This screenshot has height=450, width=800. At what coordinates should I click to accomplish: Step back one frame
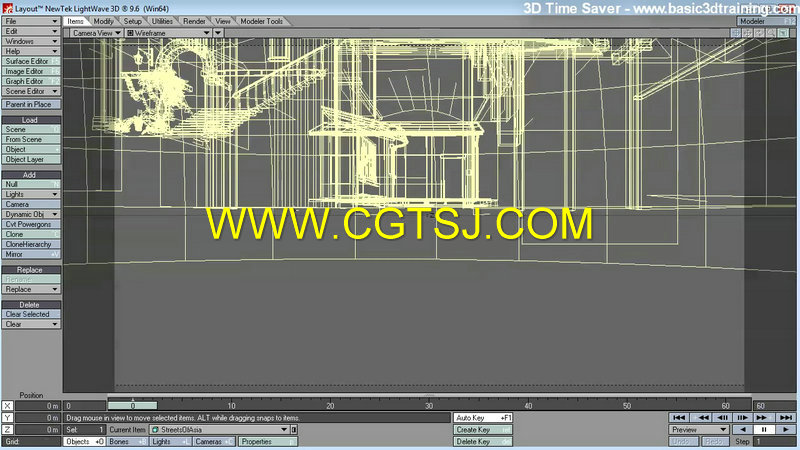tap(722, 417)
